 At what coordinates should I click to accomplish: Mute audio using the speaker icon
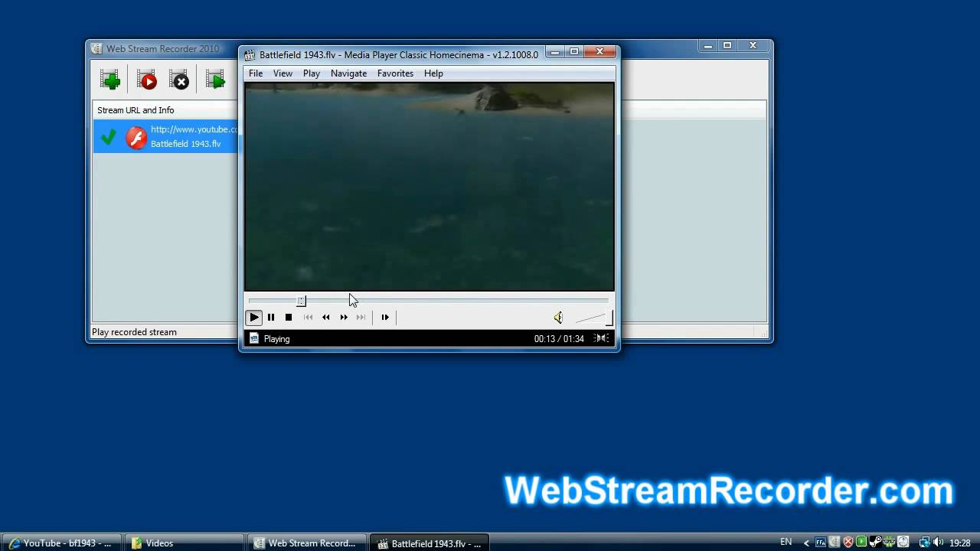coord(558,318)
